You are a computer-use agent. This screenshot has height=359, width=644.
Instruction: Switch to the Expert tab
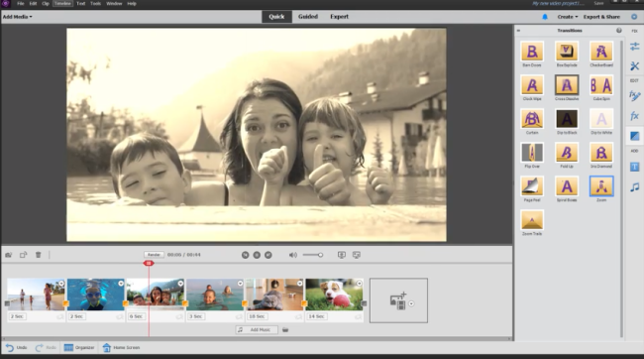click(339, 17)
